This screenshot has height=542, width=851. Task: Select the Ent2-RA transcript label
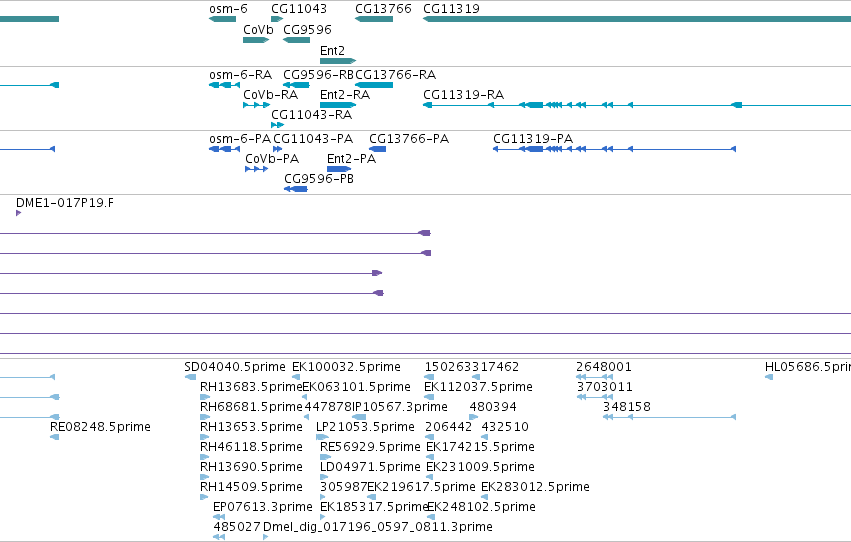pos(345,94)
